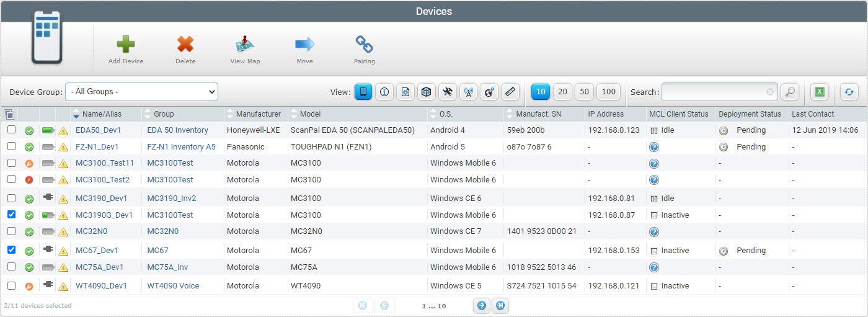868x317 pixels.
Task: Click the 'Idle' status on MC3190_Dev1 row
Action: [667, 199]
